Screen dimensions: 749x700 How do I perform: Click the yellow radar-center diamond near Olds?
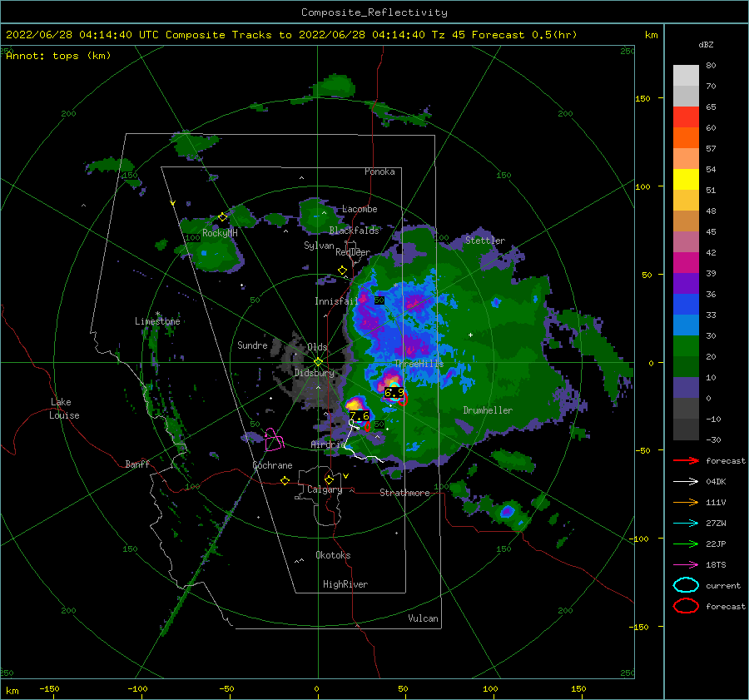(318, 362)
